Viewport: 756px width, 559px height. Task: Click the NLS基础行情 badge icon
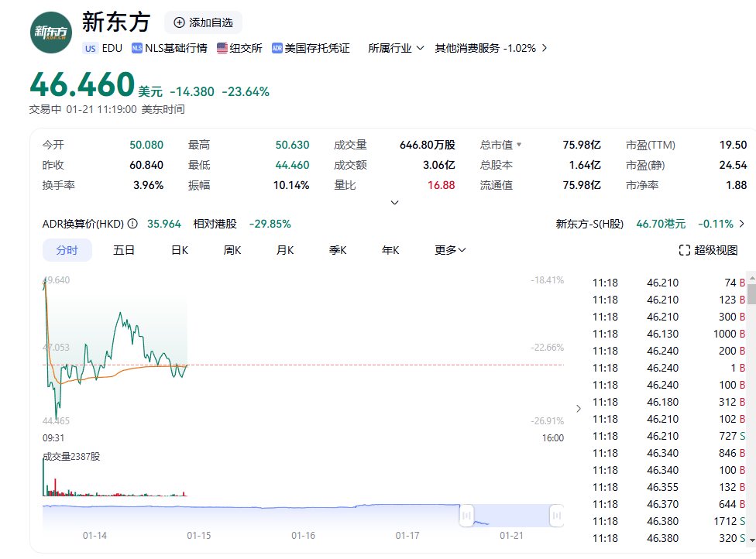[x=137, y=48]
